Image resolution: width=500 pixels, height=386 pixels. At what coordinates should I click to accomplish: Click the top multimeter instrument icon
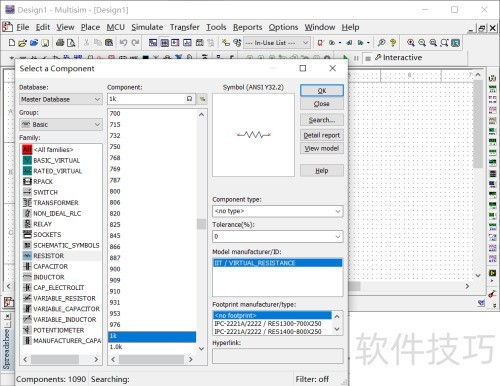[x=492, y=79]
